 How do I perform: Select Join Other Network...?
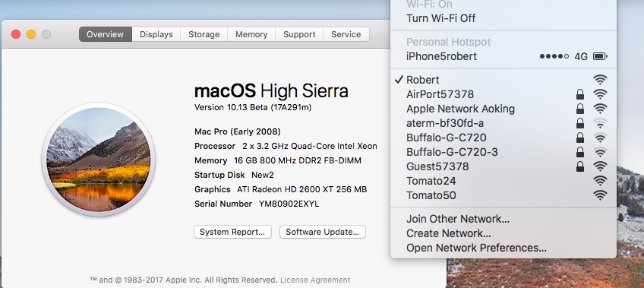pos(503,219)
